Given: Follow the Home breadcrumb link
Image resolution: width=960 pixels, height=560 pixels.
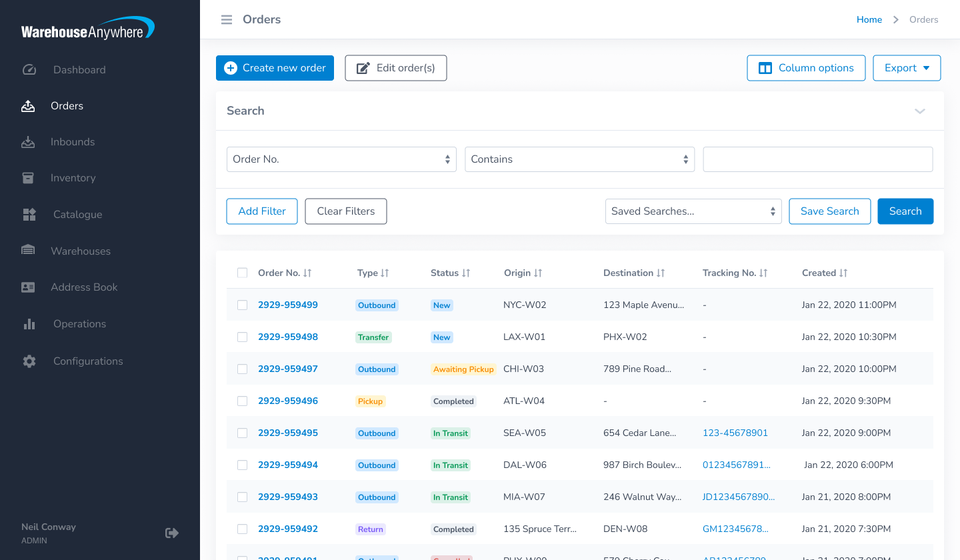Looking at the screenshot, I should point(869,19).
